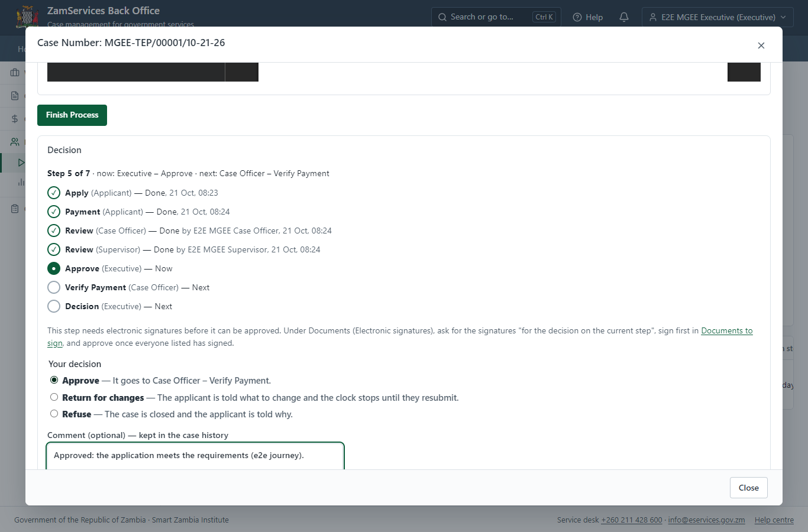This screenshot has height=532, width=808.
Task: Click the bar chart sidebar icon
Action: click(21, 182)
